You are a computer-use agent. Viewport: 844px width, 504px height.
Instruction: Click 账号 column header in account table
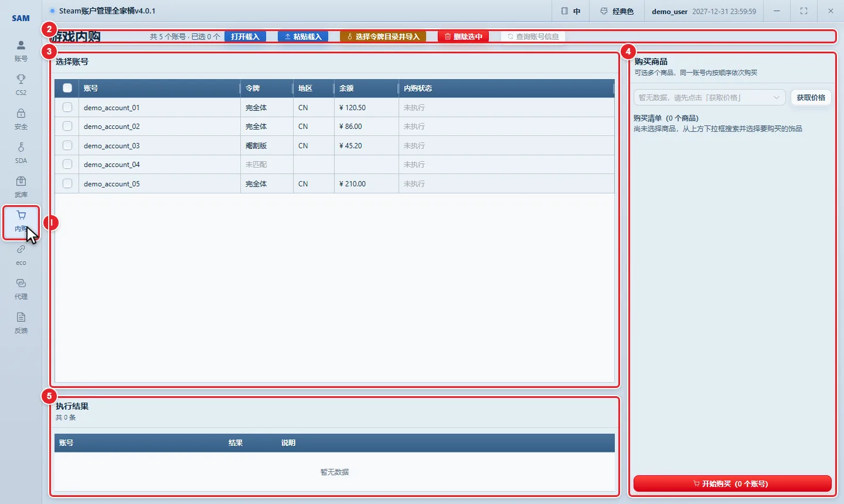coord(159,88)
